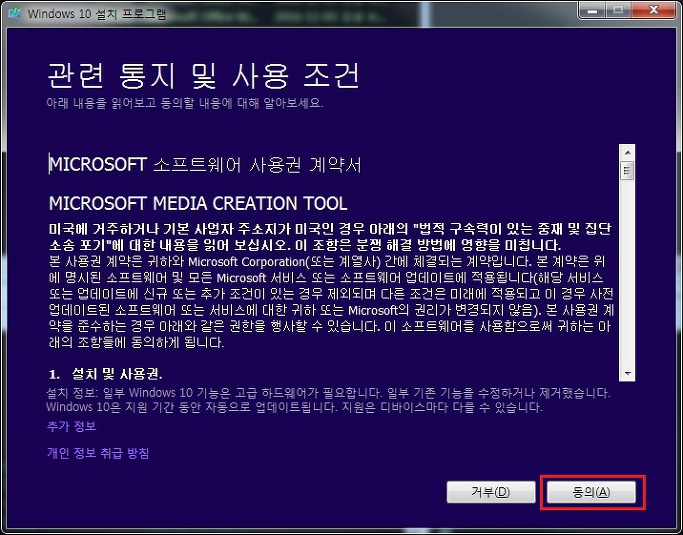Screen dimensions: 683x535
Task: Click the 설치 정보 note below the license
Action: (329, 400)
